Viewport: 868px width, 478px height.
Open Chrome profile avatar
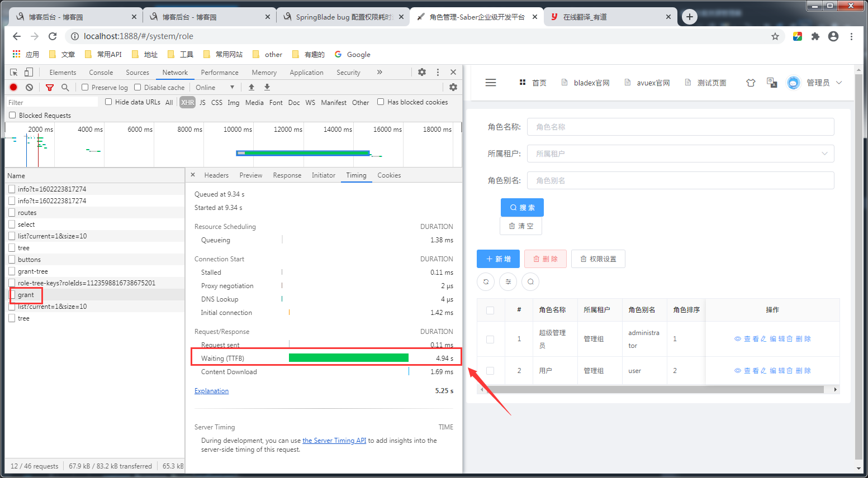833,36
